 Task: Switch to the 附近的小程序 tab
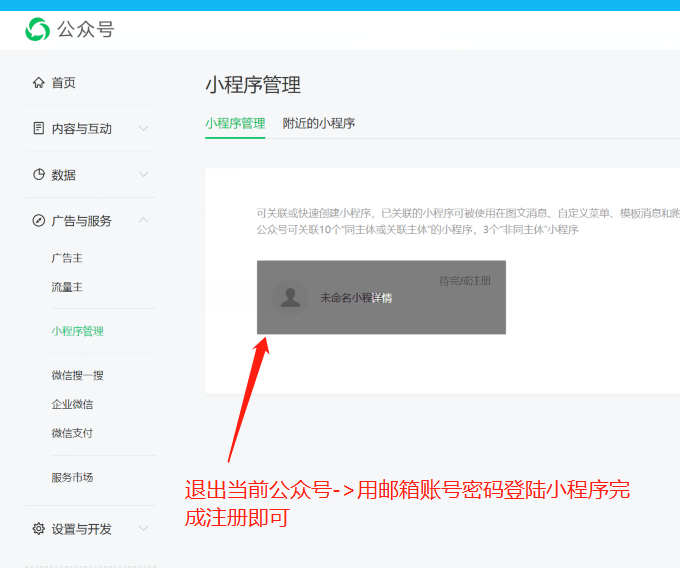point(319,124)
